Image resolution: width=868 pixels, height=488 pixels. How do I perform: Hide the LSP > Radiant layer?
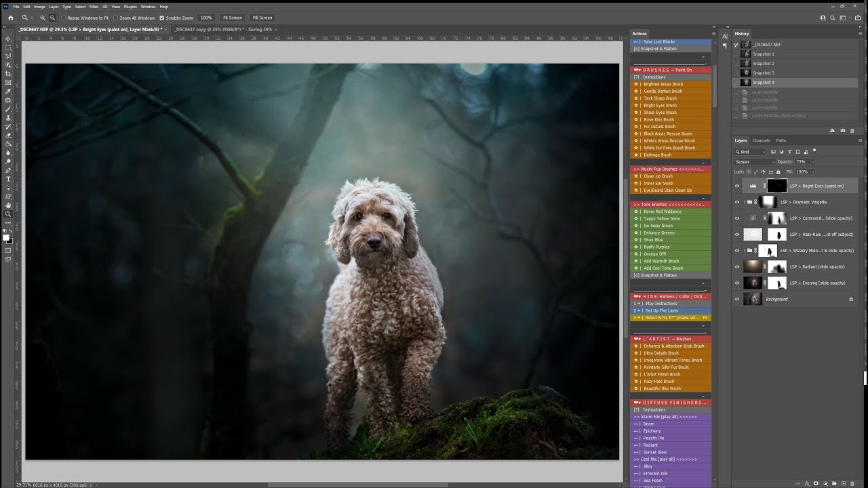pos(737,266)
